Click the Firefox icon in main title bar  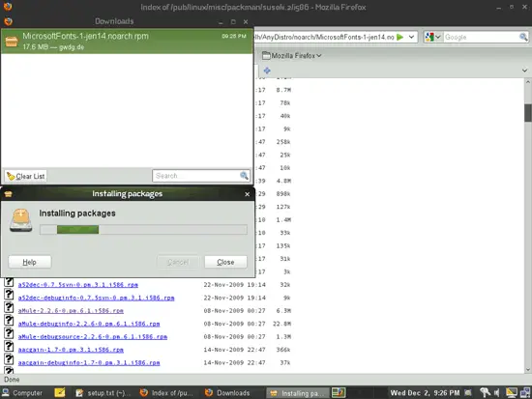pyautogui.click(x=8, y=7)
